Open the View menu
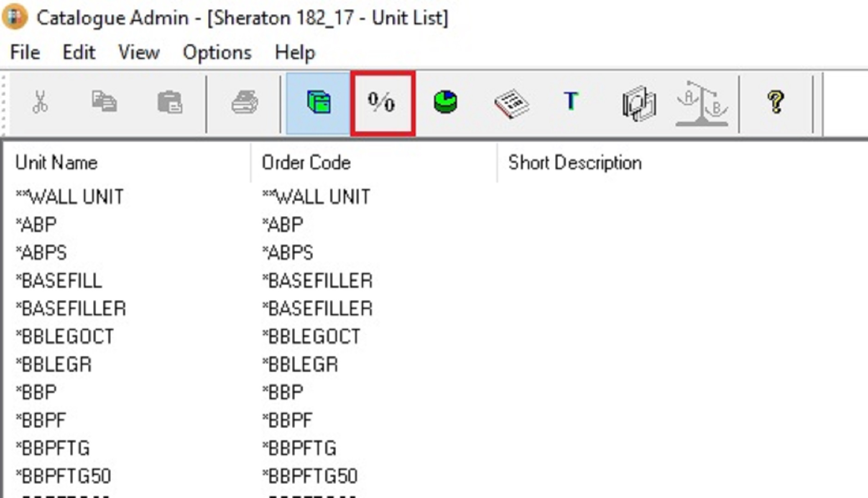The width and height of the screenshot is (868, 498). [139, 52]
